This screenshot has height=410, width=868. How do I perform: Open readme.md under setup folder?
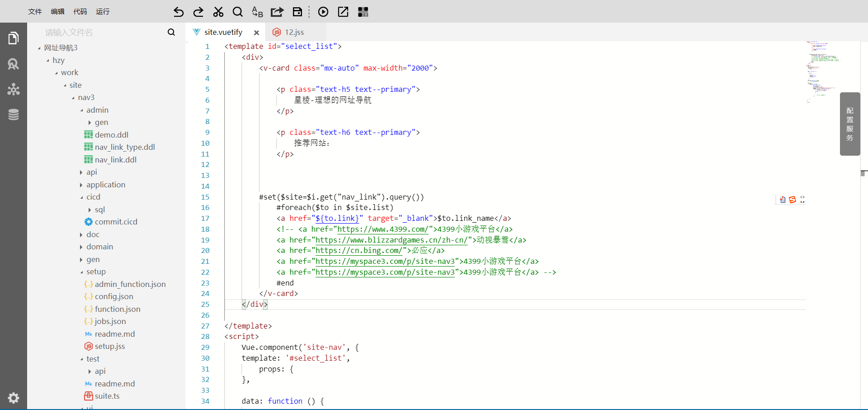pyautogui.click(x=115, y=334)
